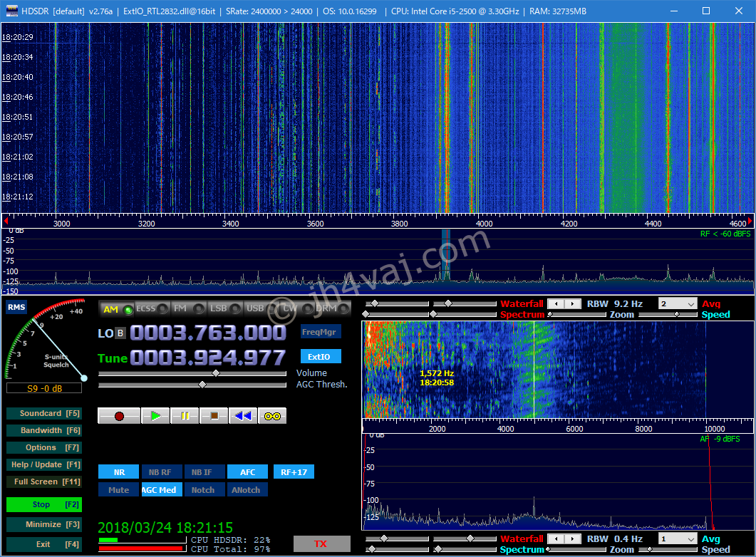Click the red right arrow on the RF frequency scale
This screenshot has height=557, width=756.
tap(750, 221)
